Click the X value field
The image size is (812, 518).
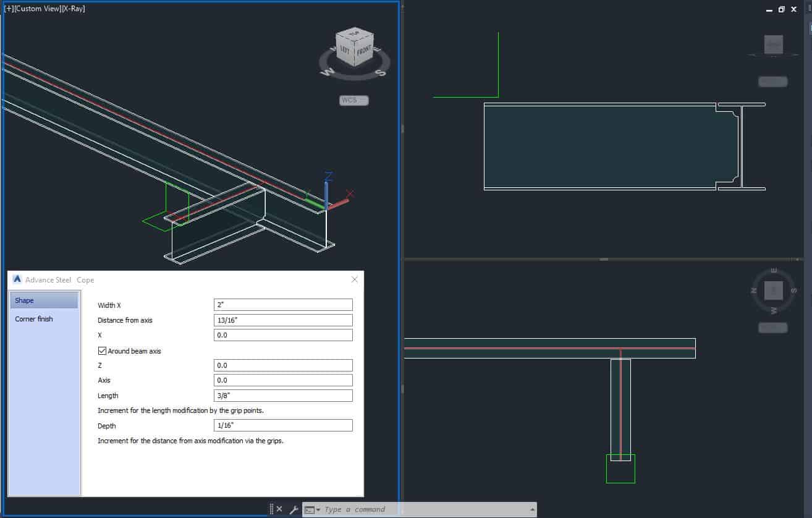(283, 335)
